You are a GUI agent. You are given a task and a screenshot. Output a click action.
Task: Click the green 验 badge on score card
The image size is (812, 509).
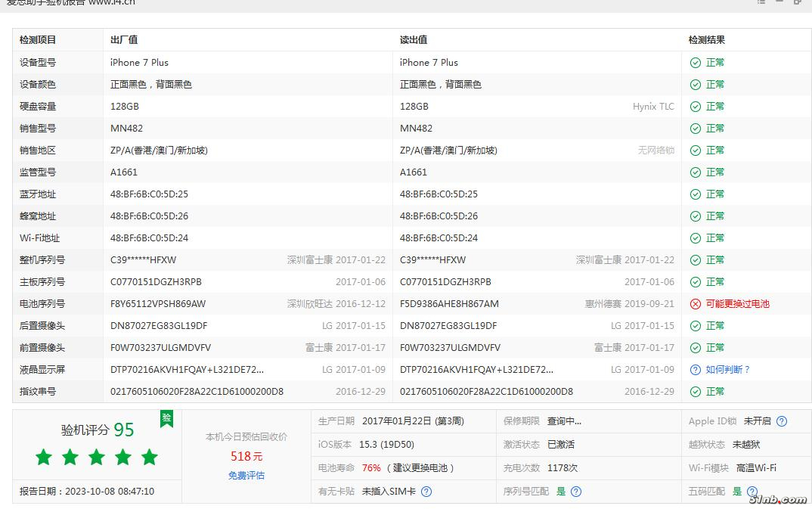tap(167, 418)
